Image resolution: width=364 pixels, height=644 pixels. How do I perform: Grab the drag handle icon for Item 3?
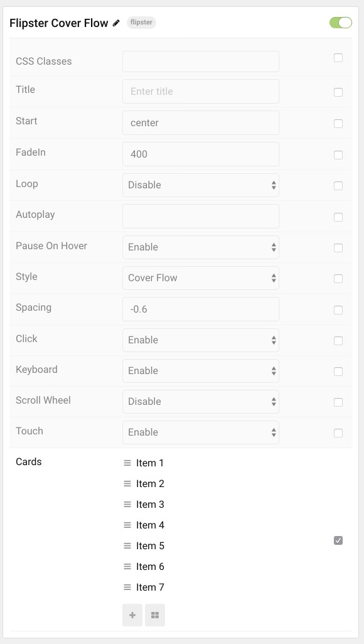click(127, 505)
